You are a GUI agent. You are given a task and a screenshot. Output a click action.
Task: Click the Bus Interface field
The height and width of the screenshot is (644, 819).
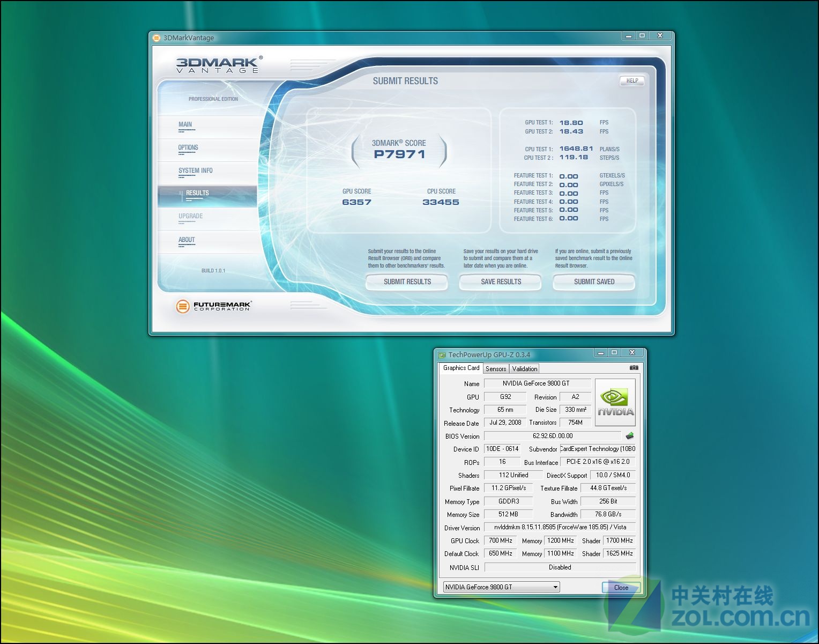pos(598,462)
